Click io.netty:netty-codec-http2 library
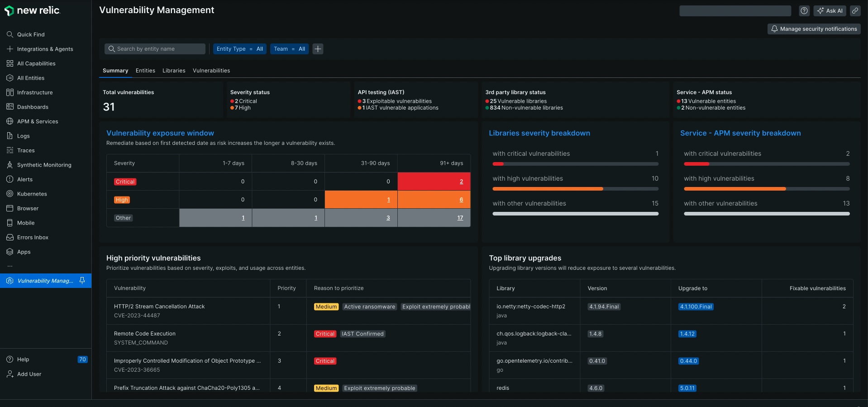Screen dimensions: 868x407 [x=531, y=306]
